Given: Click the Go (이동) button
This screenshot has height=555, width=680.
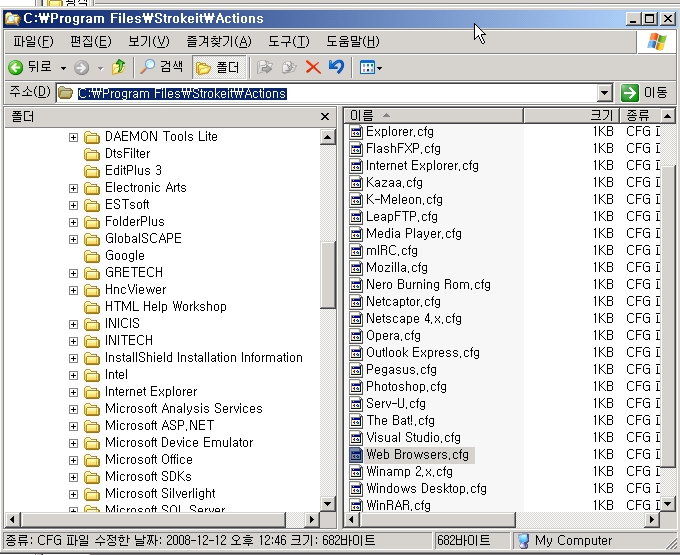Looking at the screenshot, I should click(644, 92).
